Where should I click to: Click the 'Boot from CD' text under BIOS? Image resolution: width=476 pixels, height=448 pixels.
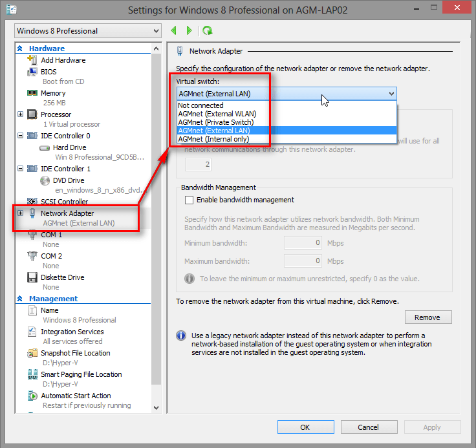point(63,81)
